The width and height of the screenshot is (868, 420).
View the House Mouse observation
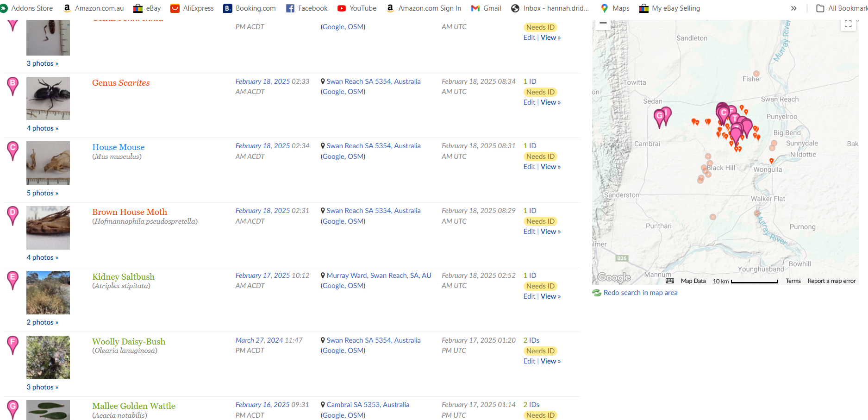550,167
